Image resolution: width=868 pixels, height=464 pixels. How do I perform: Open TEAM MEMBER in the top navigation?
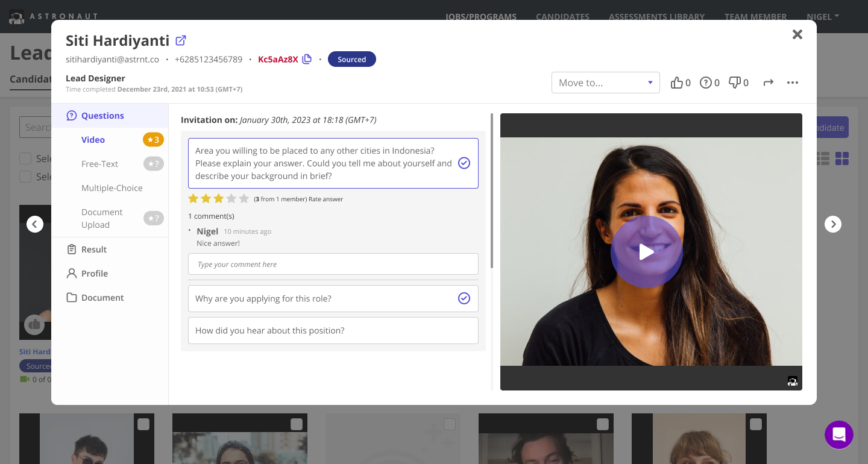click(x=756, y=17)
